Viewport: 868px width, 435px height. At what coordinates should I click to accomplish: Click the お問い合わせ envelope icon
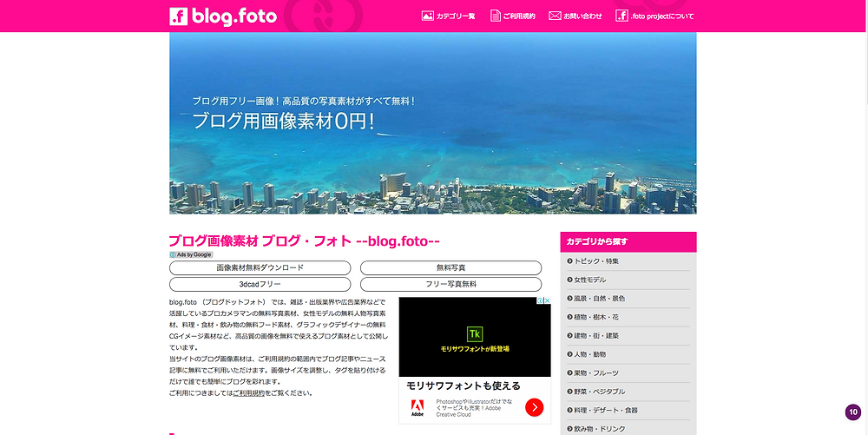coord(555,16)
